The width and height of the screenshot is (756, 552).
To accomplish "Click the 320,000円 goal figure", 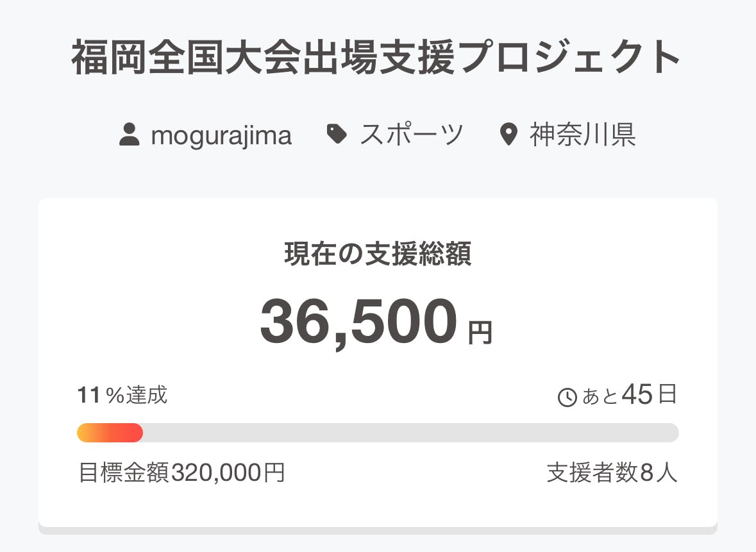I will point(228,473).
